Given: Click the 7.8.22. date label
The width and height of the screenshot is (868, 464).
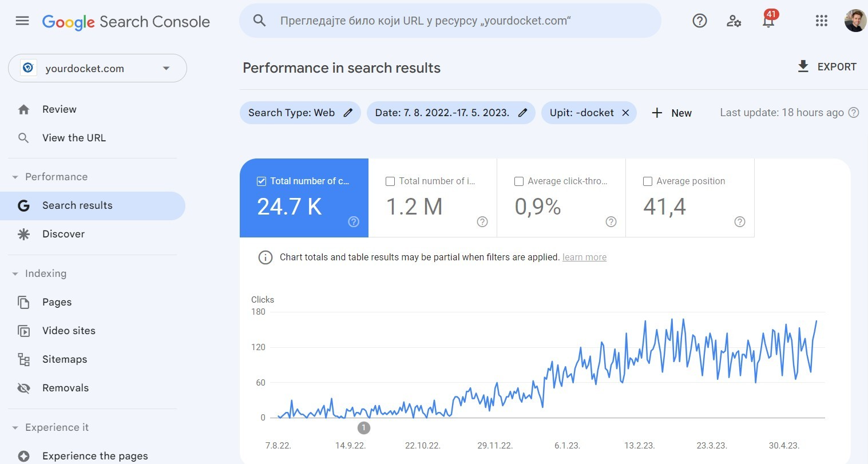Looking at the screenshot, I should (x=278, y=446).
